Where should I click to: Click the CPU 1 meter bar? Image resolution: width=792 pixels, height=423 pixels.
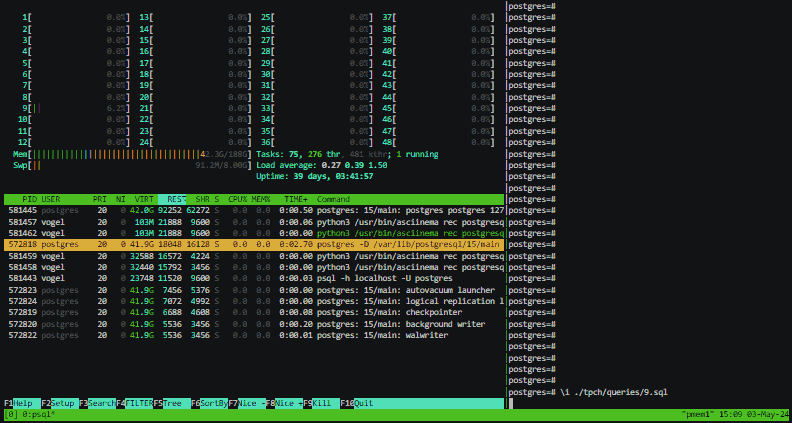coord(76,17)
